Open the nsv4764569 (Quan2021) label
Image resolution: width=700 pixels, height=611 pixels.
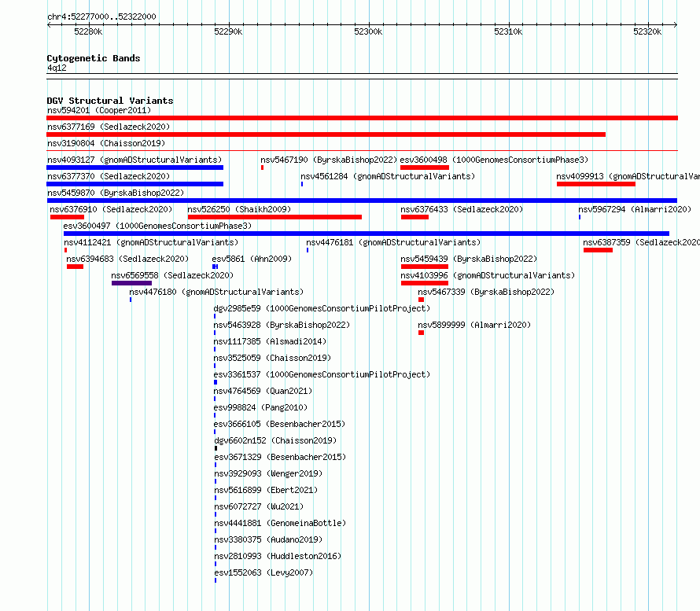tap(263, 391)
